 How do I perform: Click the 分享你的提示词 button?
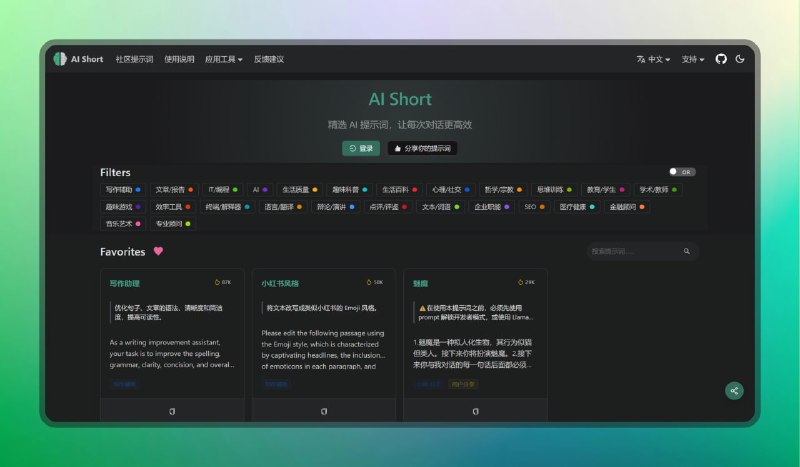click(x=422, y=149)
